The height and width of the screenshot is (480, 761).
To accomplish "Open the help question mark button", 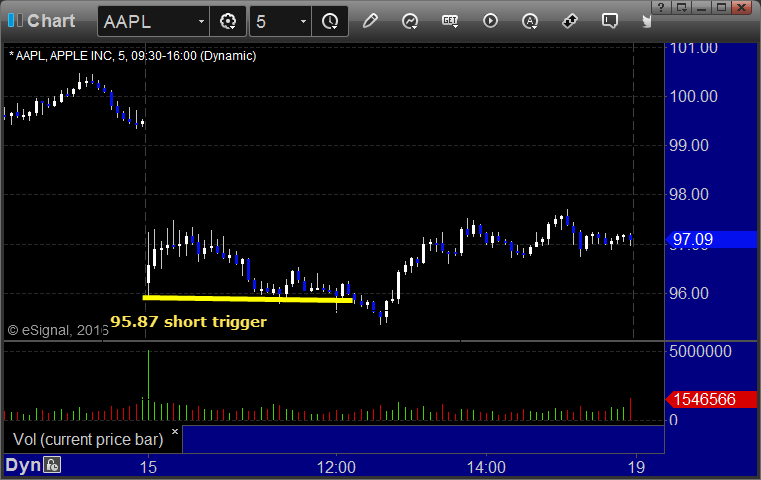I will click(x=661, y=7).
